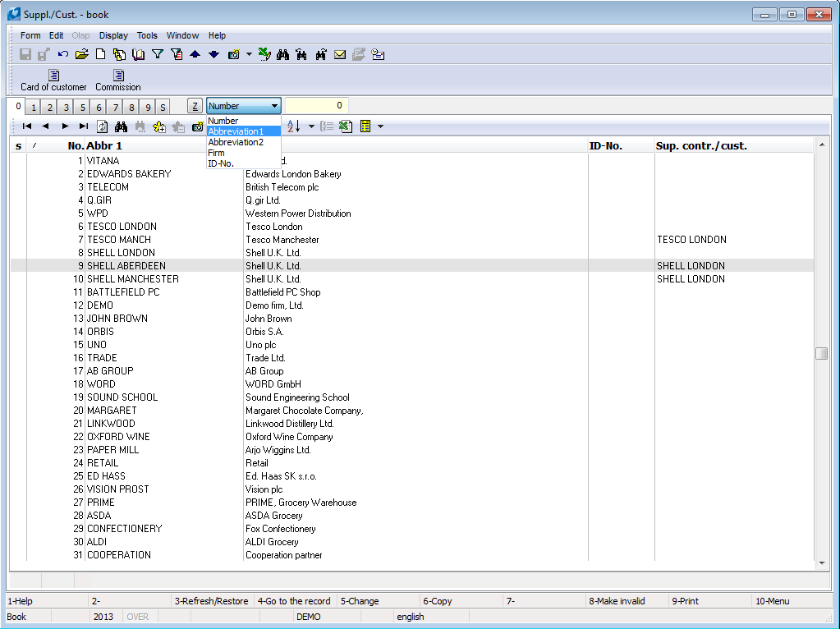Open the dropdown arrow beside the A-Z sort icon

coord(311,126)
